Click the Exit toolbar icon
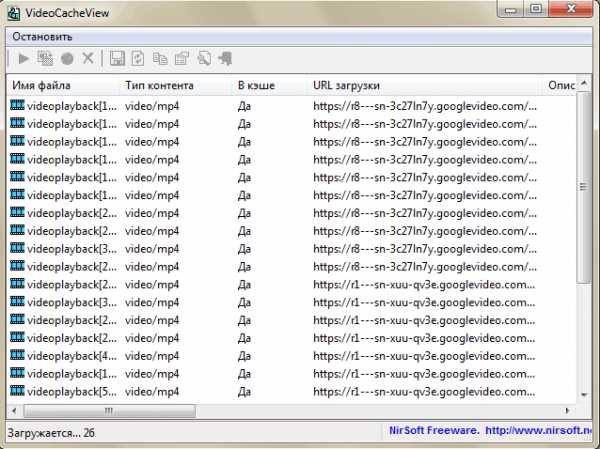The image size is (600, 449). click(x=225, y=59)
